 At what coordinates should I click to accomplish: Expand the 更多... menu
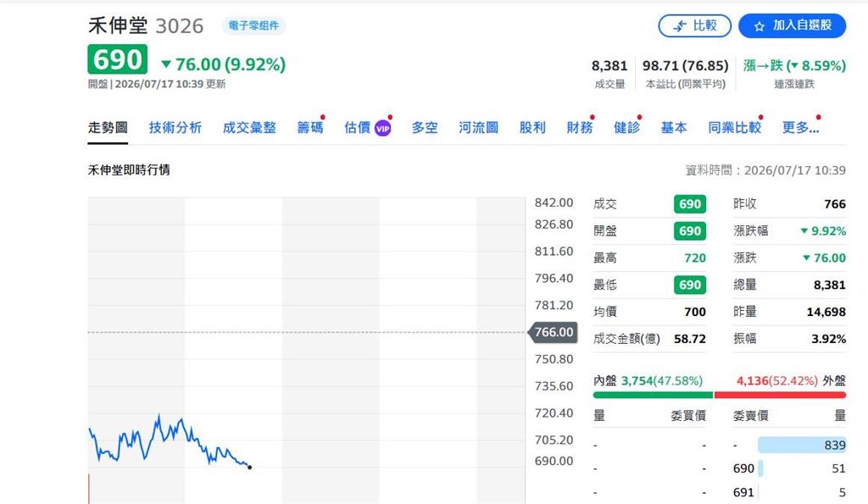[x=800, y=127]
